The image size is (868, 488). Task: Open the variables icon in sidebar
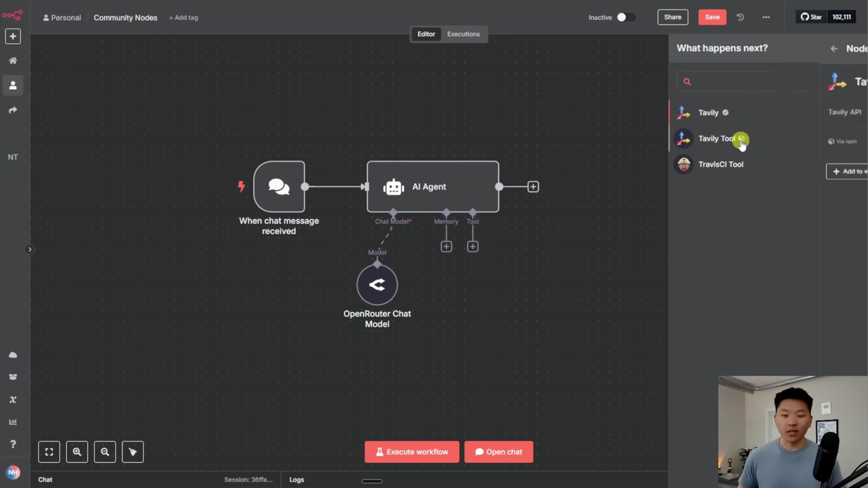[x=13, y=400]
